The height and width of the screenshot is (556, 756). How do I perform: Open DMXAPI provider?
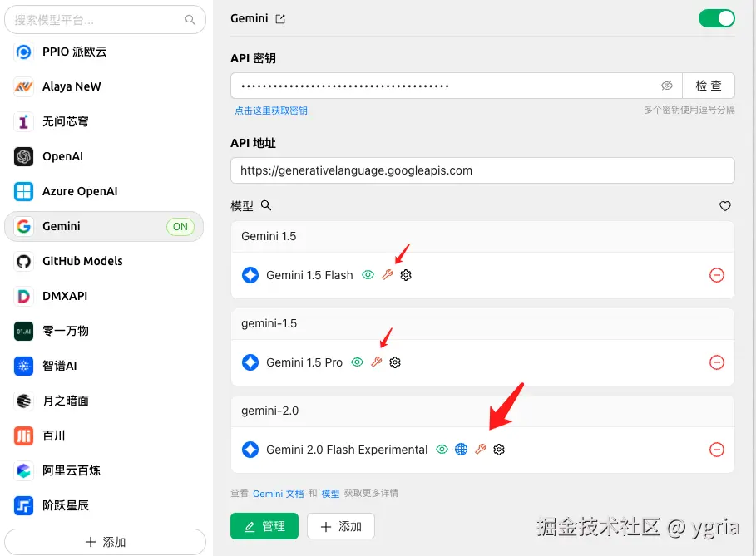coord(104,296)
